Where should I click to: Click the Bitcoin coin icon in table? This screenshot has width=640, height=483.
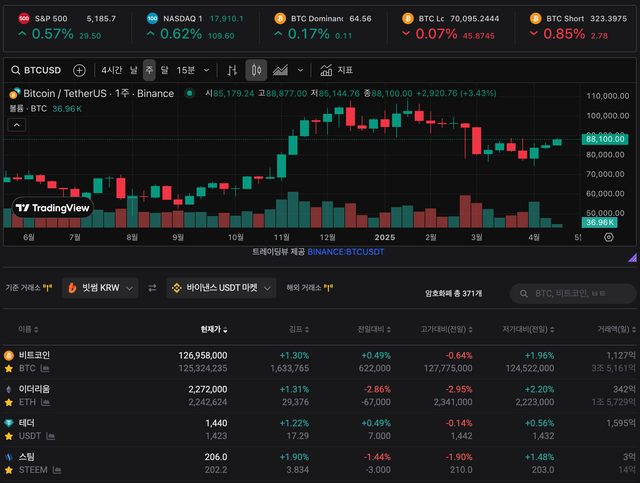click(9, 355)
